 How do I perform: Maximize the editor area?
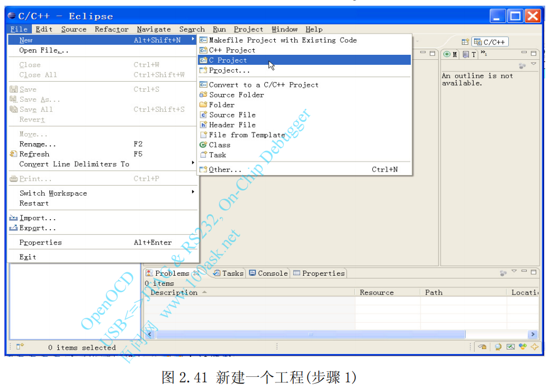432,53
